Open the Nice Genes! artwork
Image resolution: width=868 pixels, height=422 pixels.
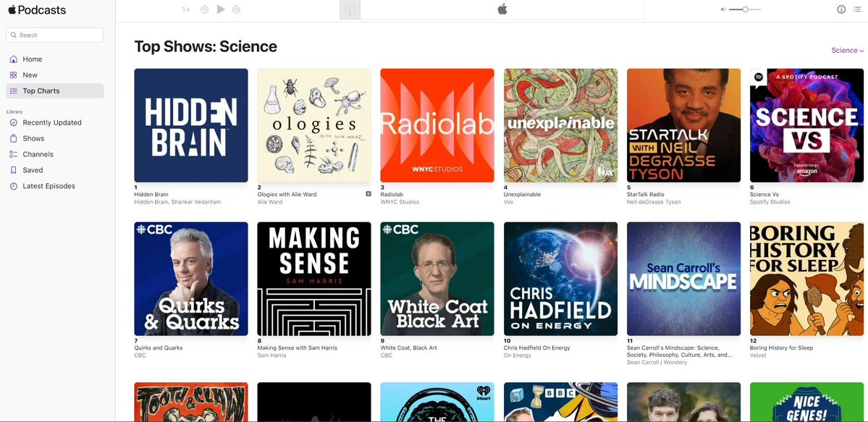806,402
